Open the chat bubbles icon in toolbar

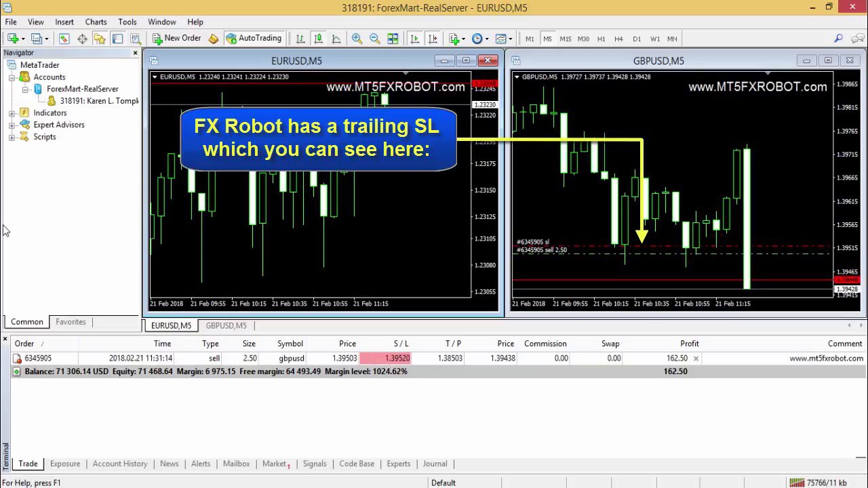coord(856,39)
